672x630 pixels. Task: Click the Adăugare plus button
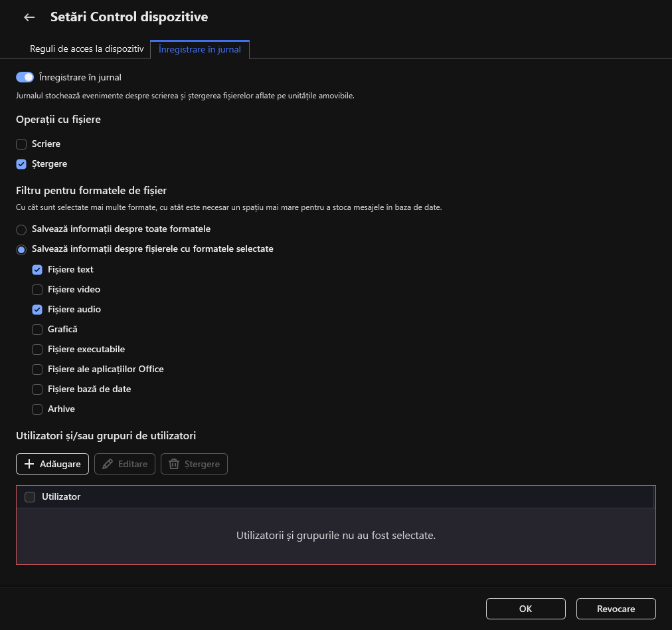52,464
